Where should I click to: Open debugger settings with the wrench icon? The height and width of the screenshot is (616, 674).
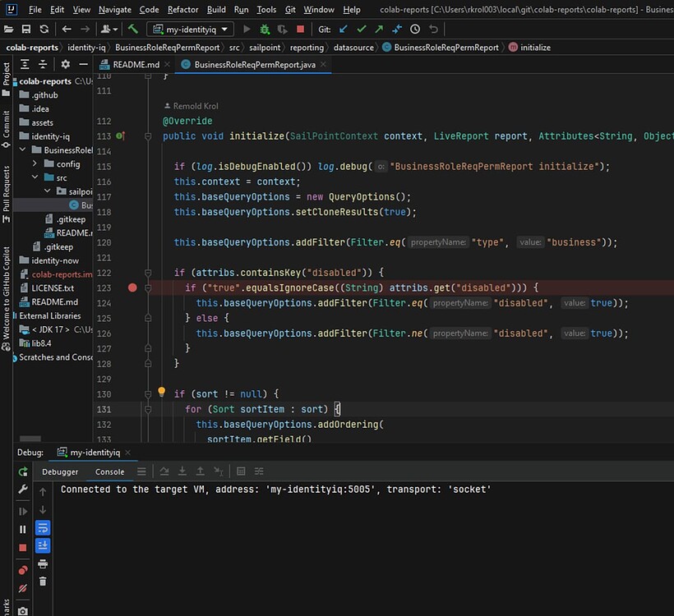coord(24,489)
